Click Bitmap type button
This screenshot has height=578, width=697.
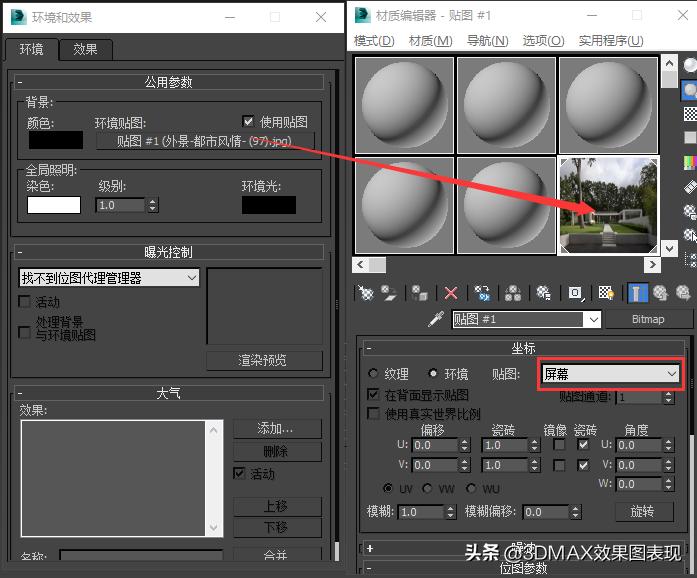[x=648, y=319]
